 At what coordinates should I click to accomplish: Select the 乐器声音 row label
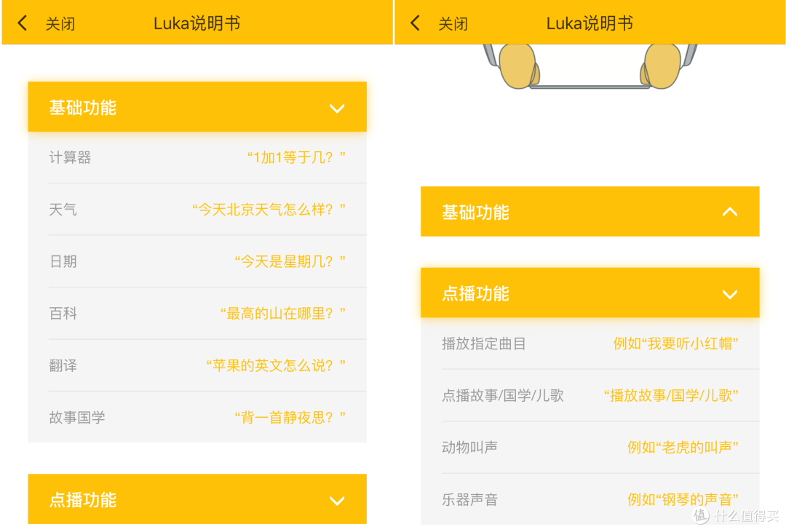(469, 499)
